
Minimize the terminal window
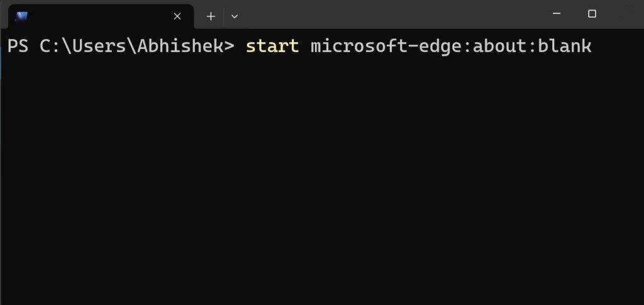pyautogui.click(x=557, y=14)
